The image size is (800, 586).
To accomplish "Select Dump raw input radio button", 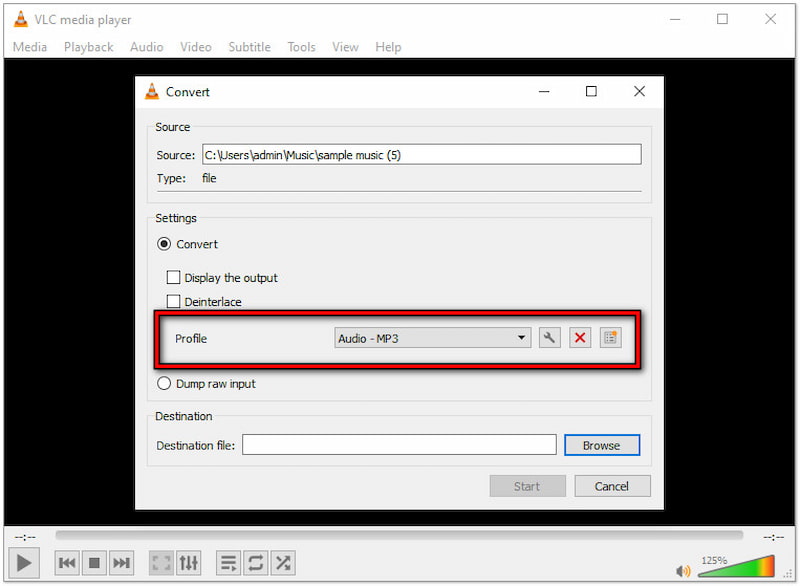I will [x=164, y=384].
